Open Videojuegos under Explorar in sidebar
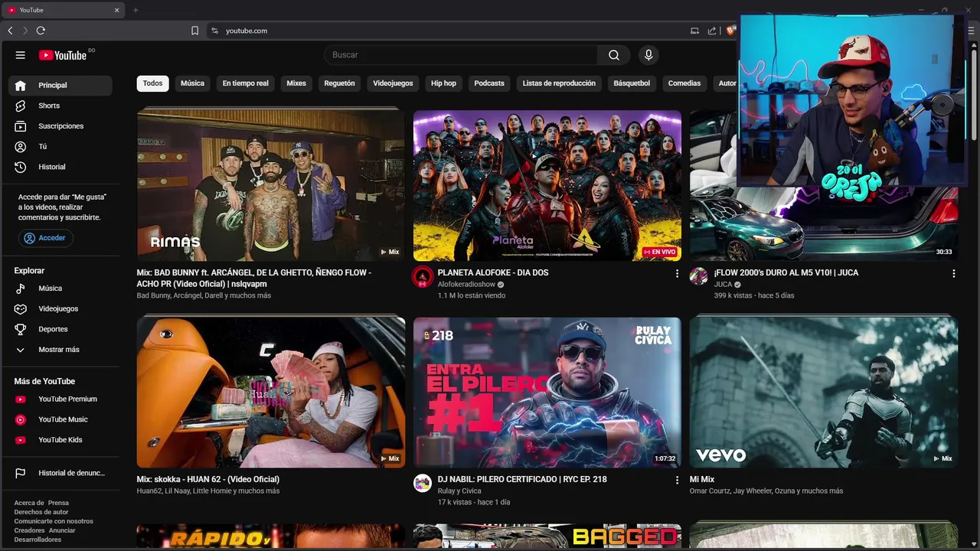The width and height of the screenshot is (980, 551). click(x=60, y=308)
